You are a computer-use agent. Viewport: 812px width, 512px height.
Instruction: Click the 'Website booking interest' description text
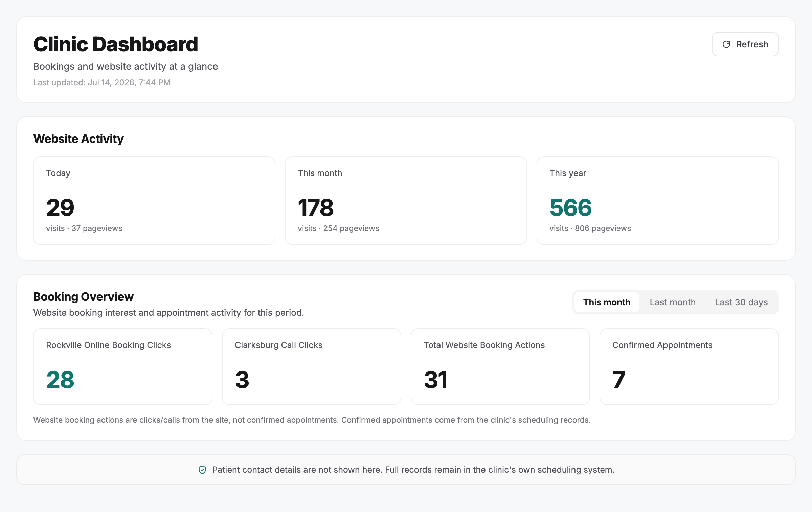pyautogui.click(x=169, y=313)
